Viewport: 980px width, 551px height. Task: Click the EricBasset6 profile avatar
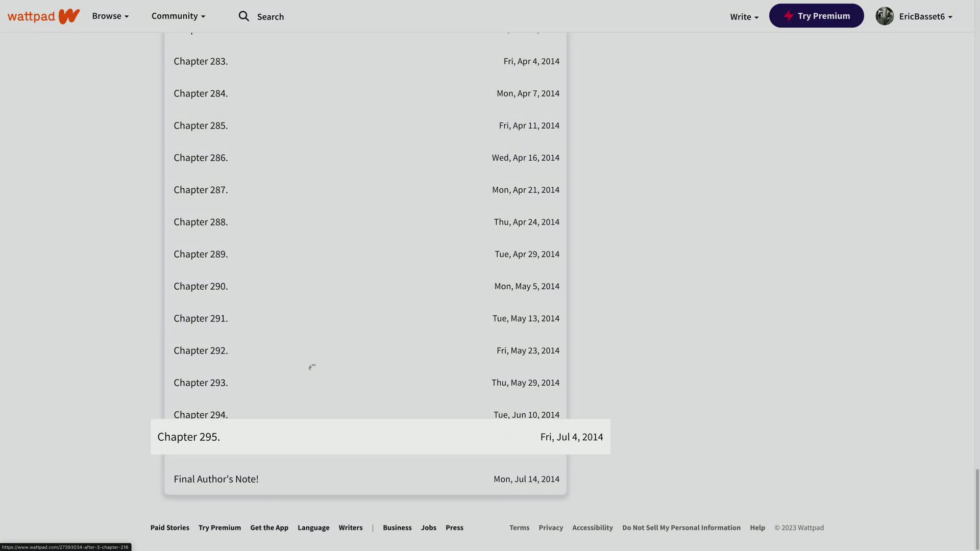[x=885, y=16]
